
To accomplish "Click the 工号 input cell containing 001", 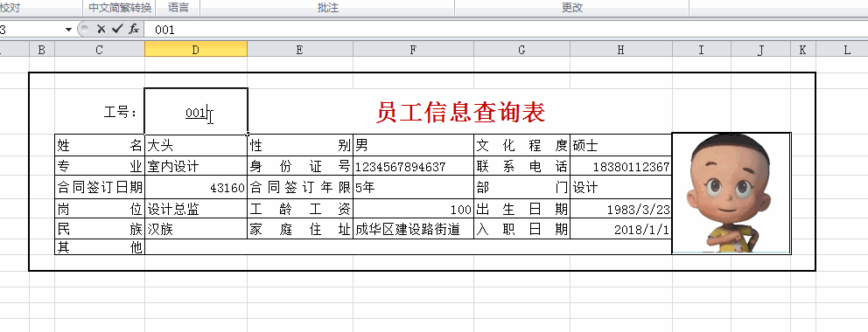I will 196,112.
